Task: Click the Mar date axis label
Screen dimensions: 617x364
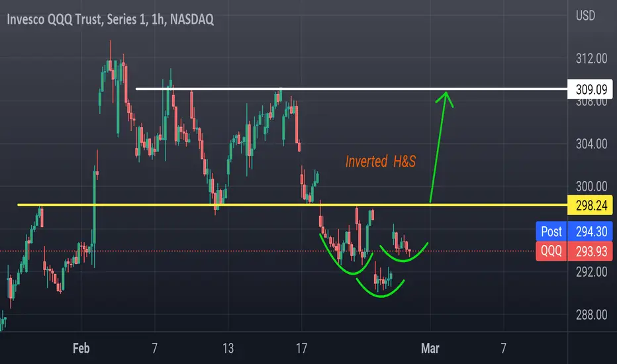Action: [x=430, y=348]
